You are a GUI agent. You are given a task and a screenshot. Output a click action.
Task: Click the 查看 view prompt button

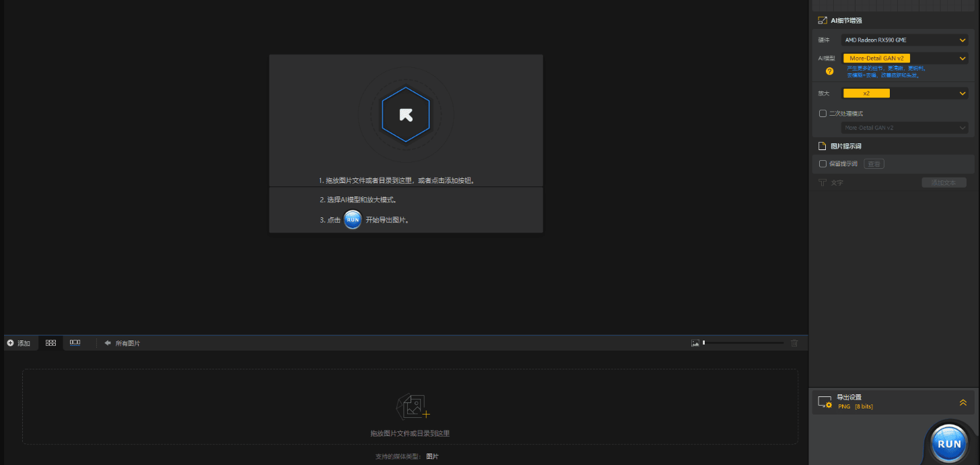[874, 164]
